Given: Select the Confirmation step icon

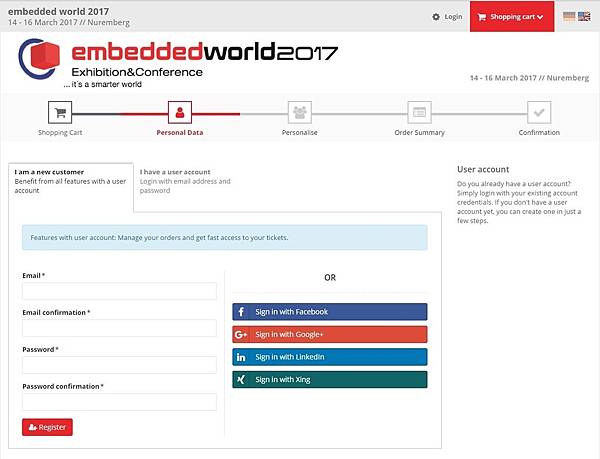Looking at the screenshot, I should 539,112.
